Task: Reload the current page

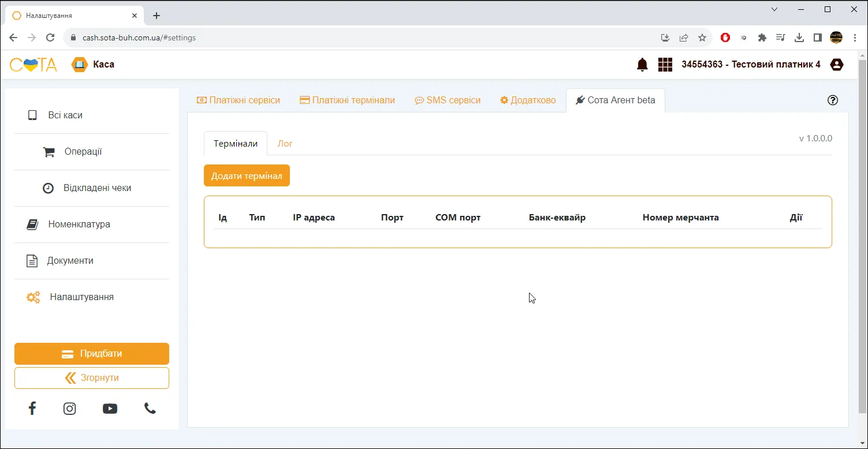Action: 50,38
